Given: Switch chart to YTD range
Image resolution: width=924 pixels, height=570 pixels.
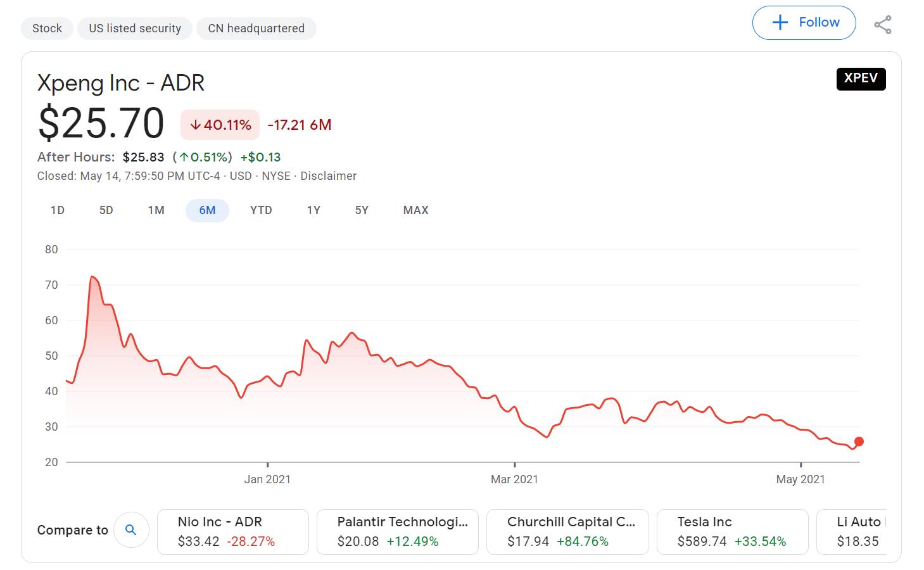Looking at the screenshot, I should point(261,210).
